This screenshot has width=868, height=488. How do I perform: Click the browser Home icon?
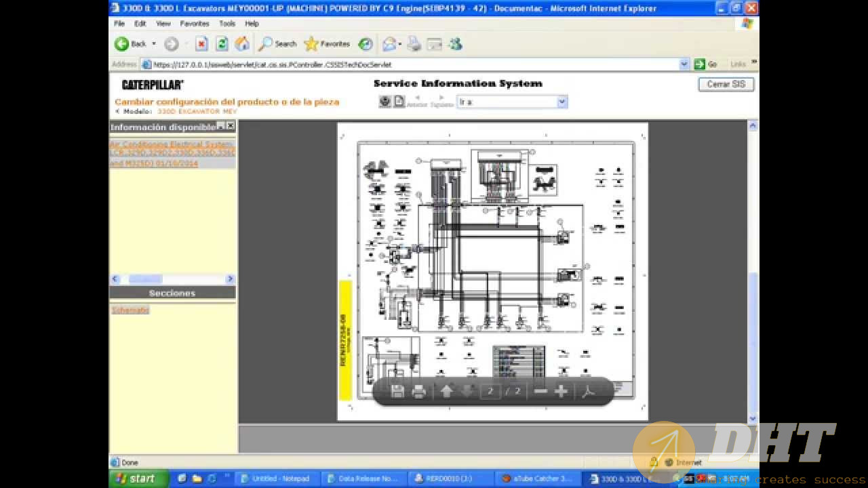(242, 44)
